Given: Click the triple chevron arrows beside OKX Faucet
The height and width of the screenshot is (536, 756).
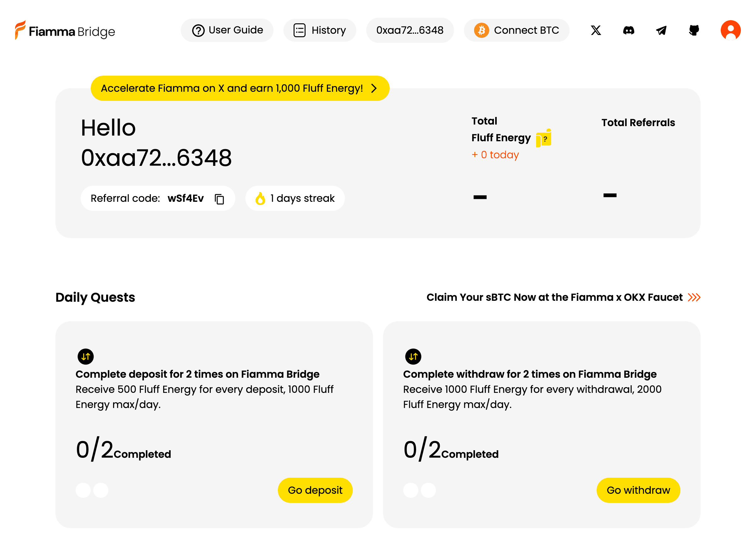Looking at the screenshot, I should coord(694,297).
